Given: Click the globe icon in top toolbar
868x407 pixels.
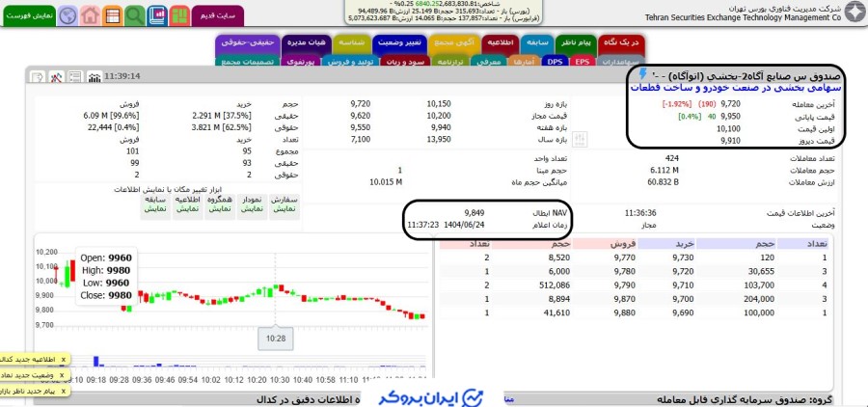Looking at the screenshot, I should click(68, 15).
